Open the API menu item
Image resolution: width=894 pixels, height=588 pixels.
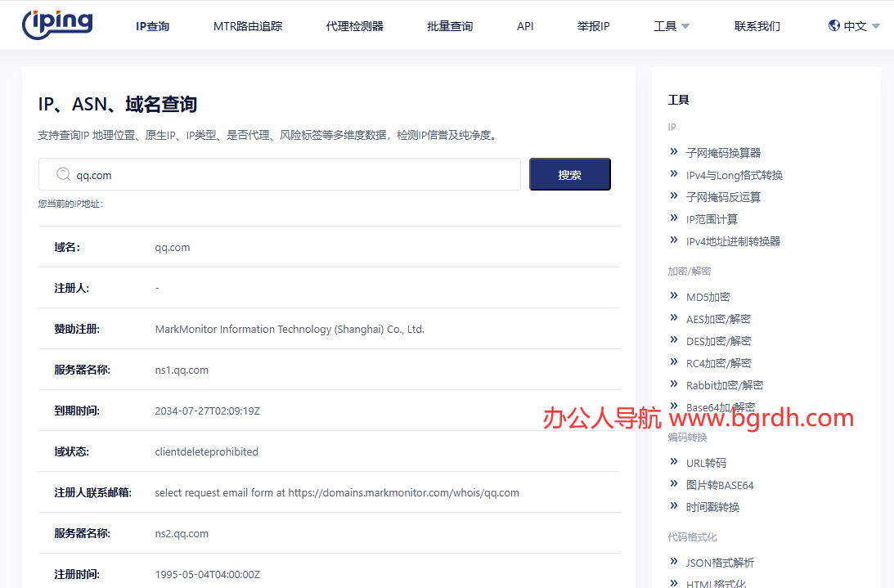point(525,26)
